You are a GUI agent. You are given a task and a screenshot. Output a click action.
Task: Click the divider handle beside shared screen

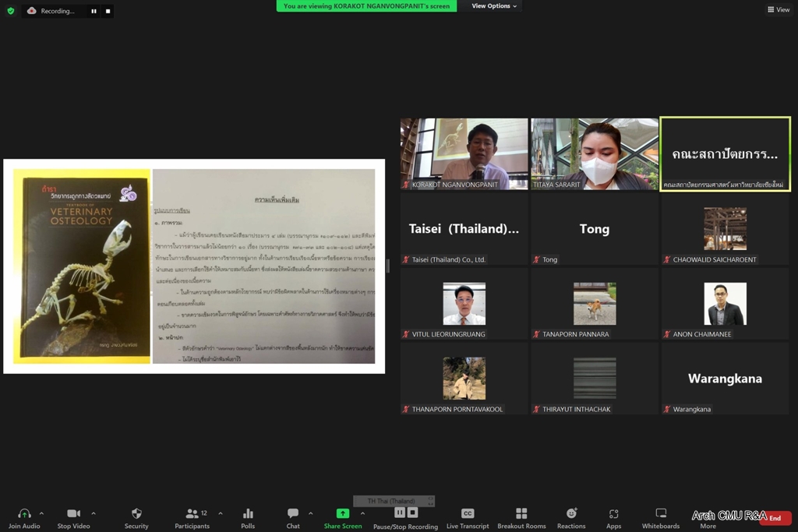coord(388,266)
